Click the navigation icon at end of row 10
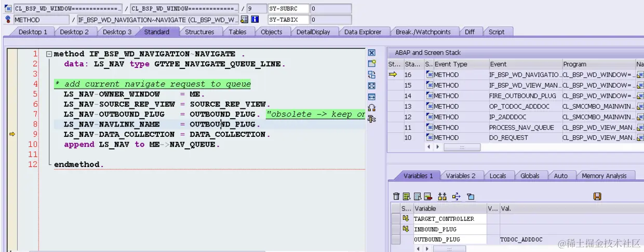The image size is (644, 252). pos(640,138)
